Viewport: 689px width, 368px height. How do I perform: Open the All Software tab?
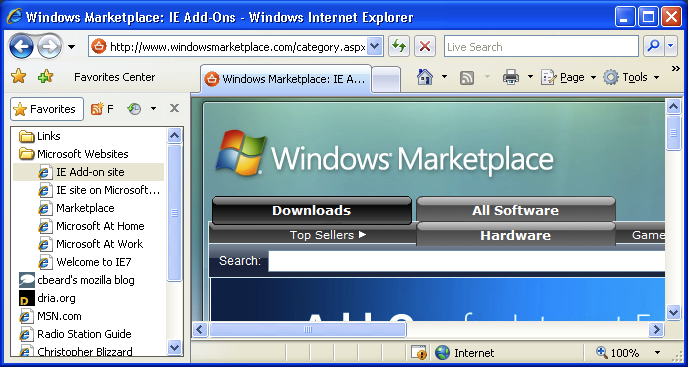[515, 210]
